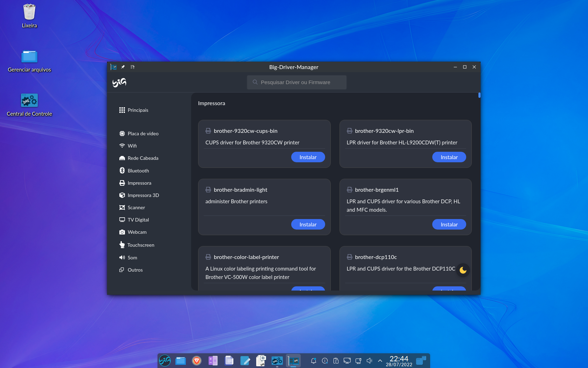The width and height of the screenshot is (588, 368).
Task: Toggle dark mode moon button
Action: point(463,270)
